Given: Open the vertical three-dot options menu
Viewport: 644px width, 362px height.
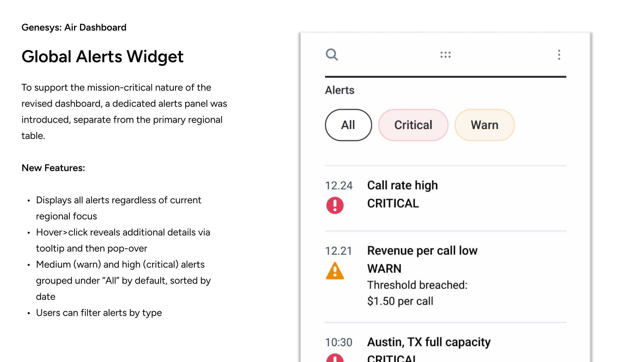Looking at the screenshot, I should point(559,55).
